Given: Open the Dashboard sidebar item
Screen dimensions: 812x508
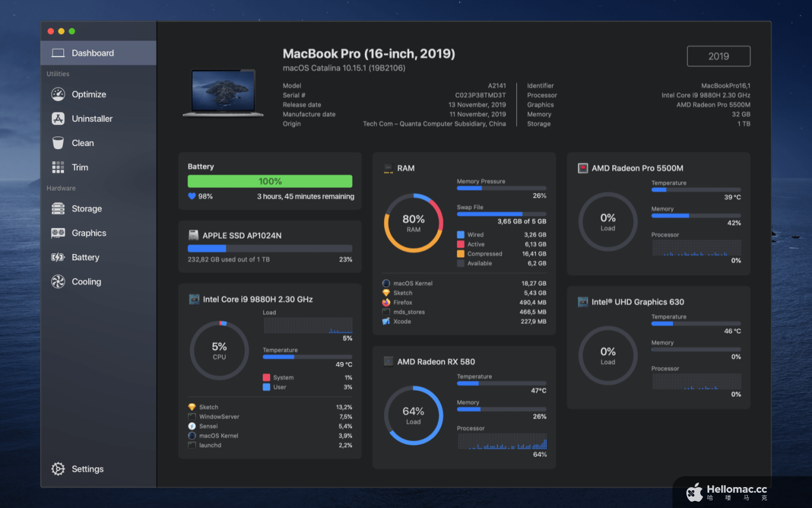Looking at the screenshot, I should (x=98, y=53).
